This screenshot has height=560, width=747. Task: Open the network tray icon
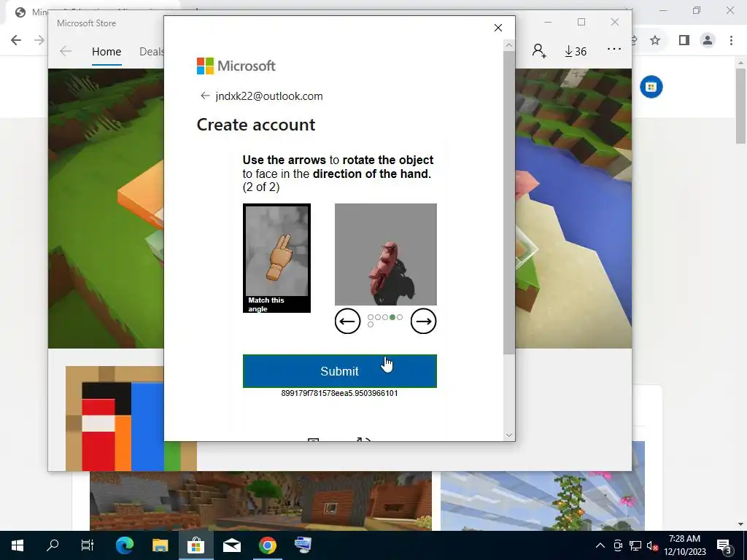[x=635, y=545]
